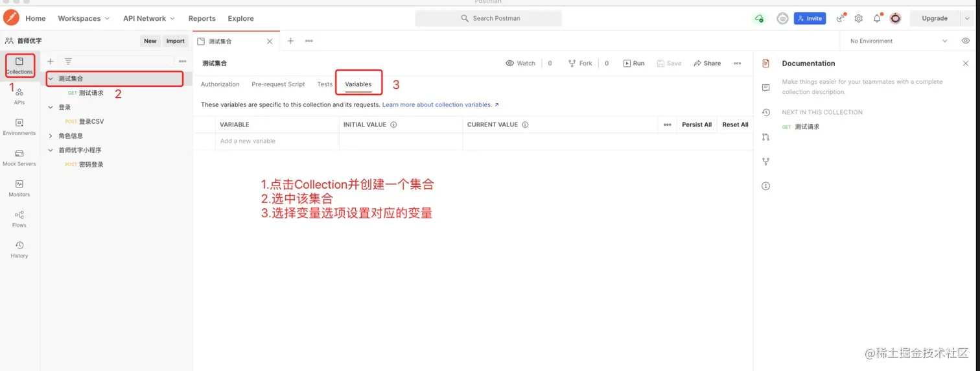The image size is (980, 371).
Task: Fork the 测试集合 collection
Action: tap(580, 63)
